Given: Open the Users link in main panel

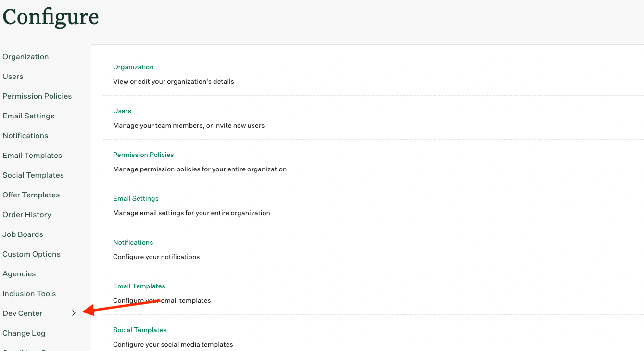Looking at the screenshot, I should click(122, 111).
